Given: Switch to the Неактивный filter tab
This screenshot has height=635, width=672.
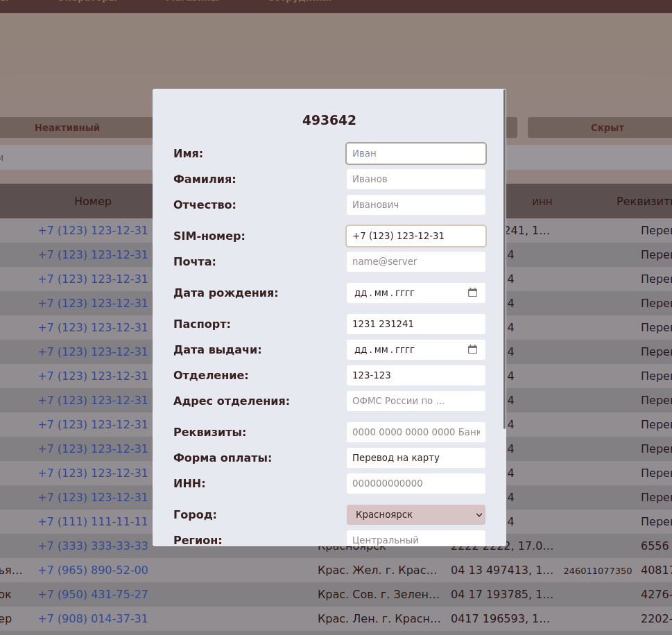Looking at the screenshot, I should point(67,128).
